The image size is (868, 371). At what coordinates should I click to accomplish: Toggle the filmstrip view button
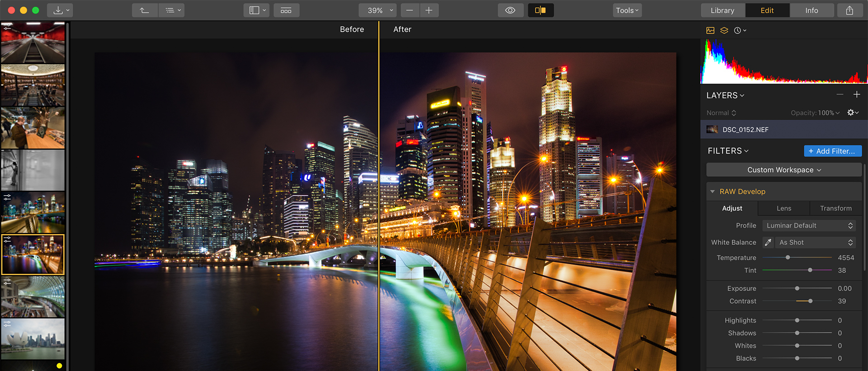tap(286, 10)
